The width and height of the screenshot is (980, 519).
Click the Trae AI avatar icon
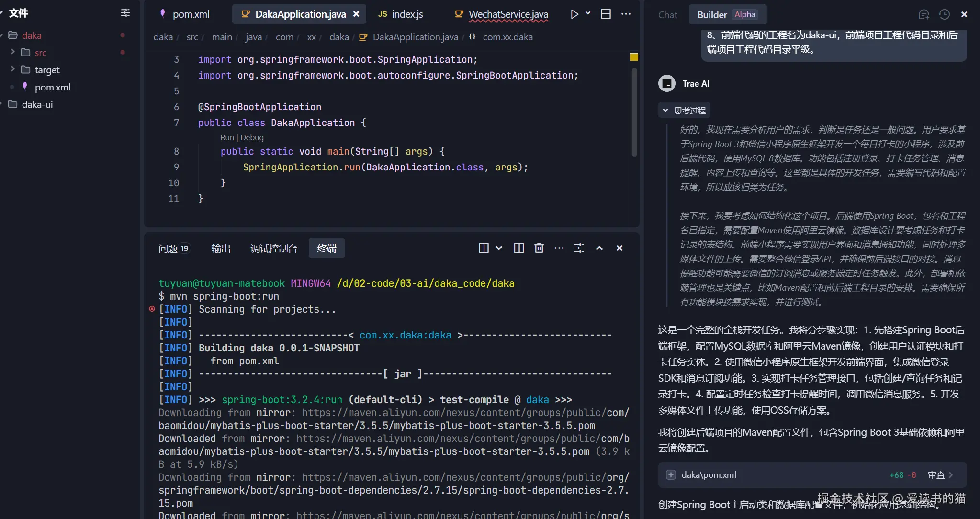point(667,83)
